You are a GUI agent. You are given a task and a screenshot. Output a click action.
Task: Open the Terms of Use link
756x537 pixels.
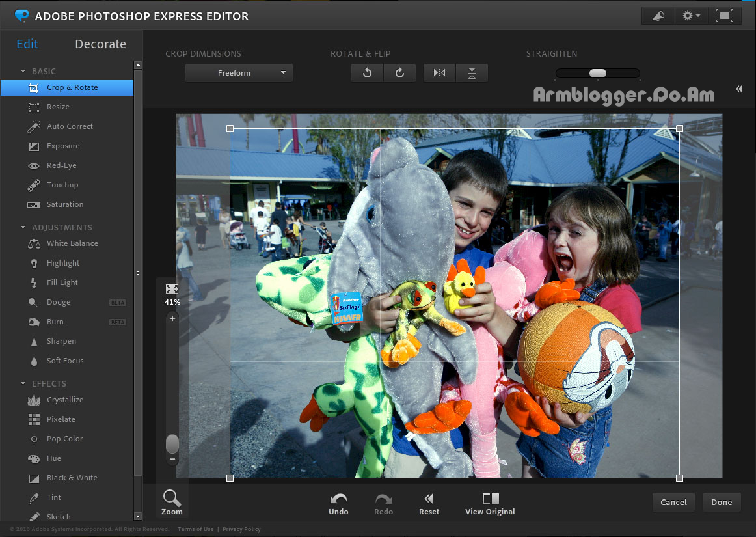(196, 529)
